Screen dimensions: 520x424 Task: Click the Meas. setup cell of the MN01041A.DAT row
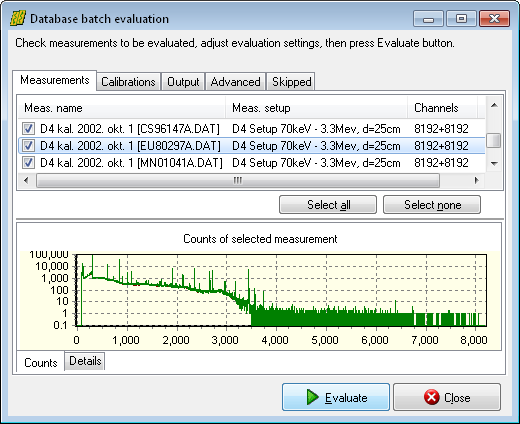click(x=316, y=163)
